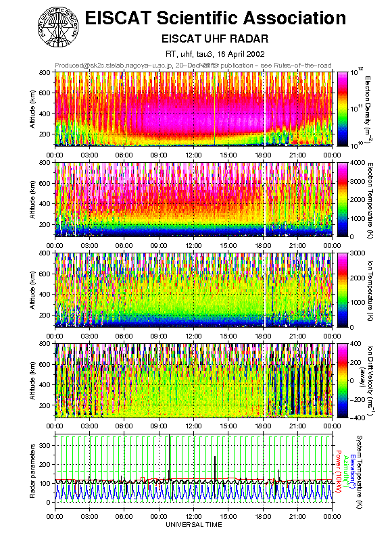Click the Ion Temperature color bar
This screenshot has height=554, width=392.
[x=342, y=290]
